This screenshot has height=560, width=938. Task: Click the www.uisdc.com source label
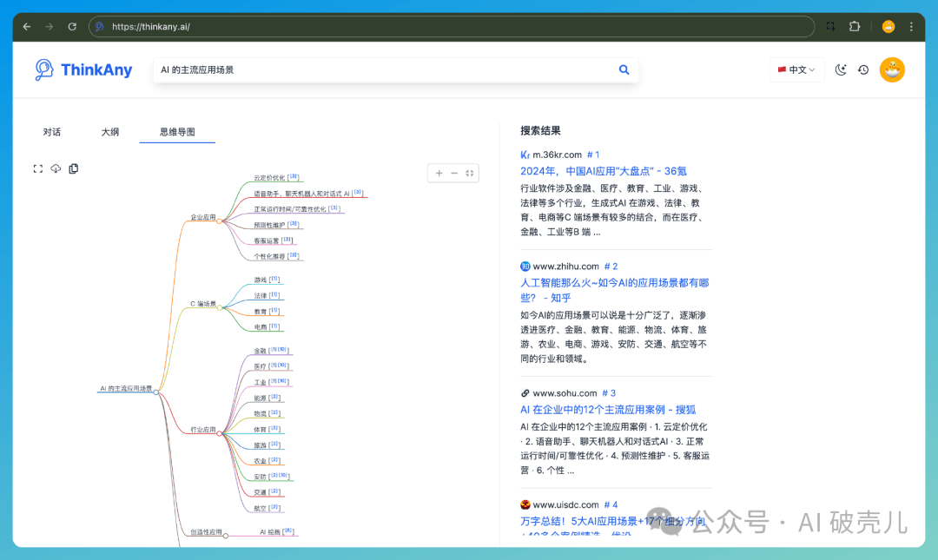[566, 505]
